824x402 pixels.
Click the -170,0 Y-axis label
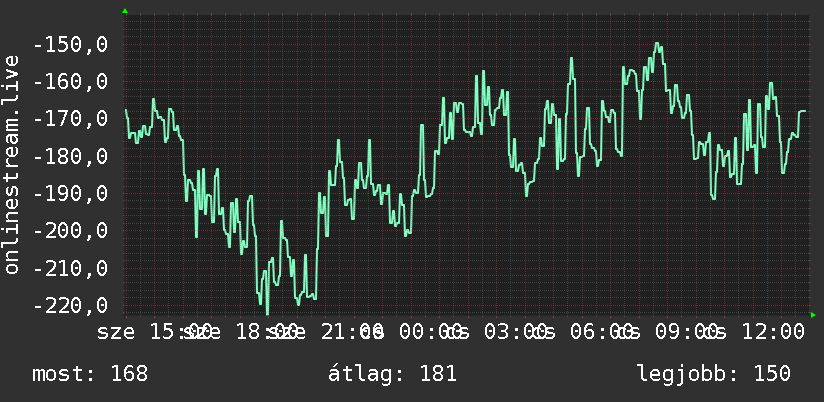pos(70,119)
